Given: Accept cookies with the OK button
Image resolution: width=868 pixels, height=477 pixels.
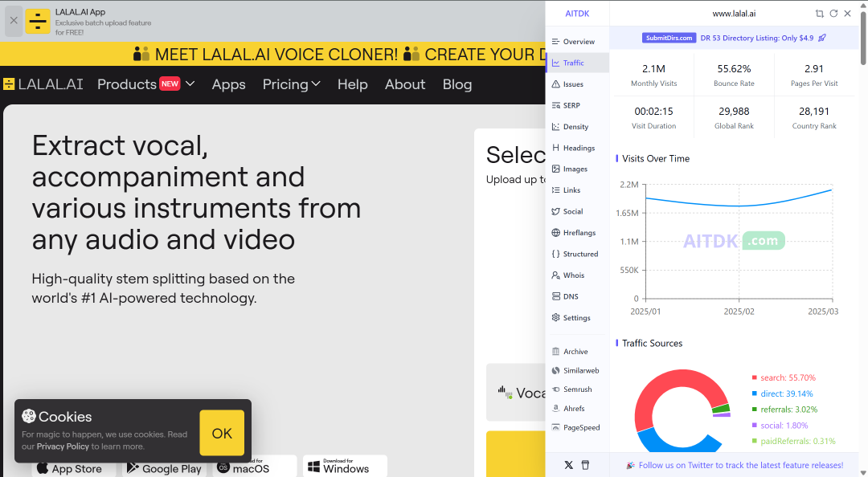Looking at the screenshot, I should coord(222,433).
